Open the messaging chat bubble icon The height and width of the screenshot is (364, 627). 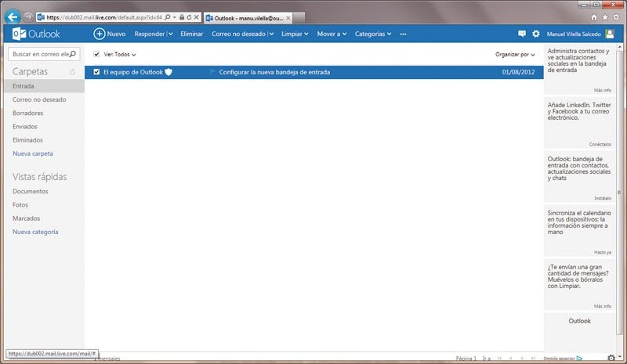tap(522, 34)
